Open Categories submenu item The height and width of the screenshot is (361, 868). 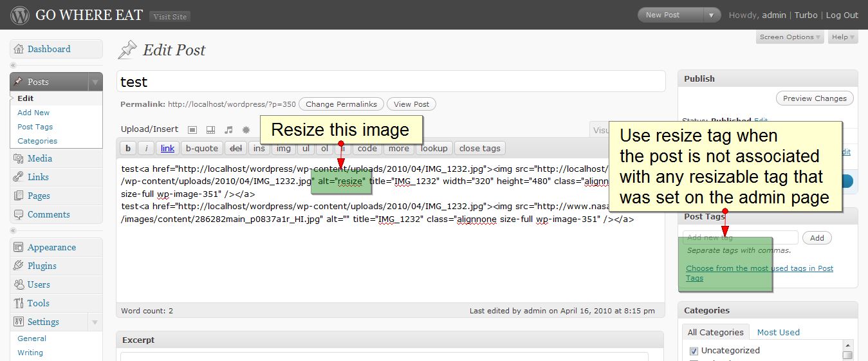(37, 141)
